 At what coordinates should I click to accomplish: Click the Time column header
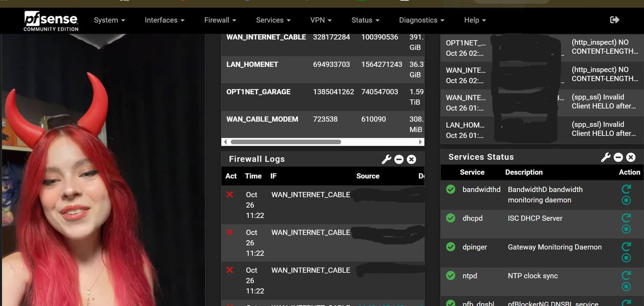pos(253,176)
